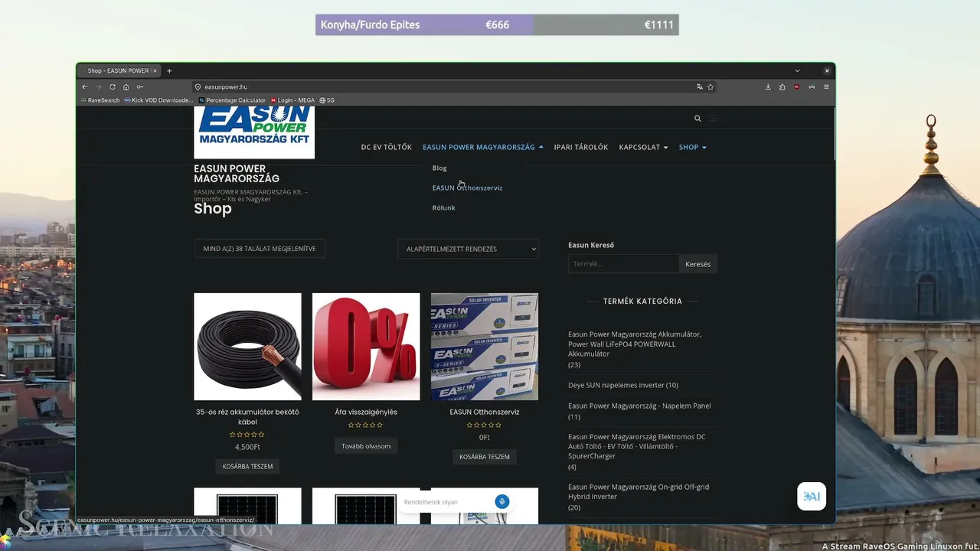Select EASUN Otthonszerviz from the submenu
This screenshot has height=551, width=980.
point(467,188)
